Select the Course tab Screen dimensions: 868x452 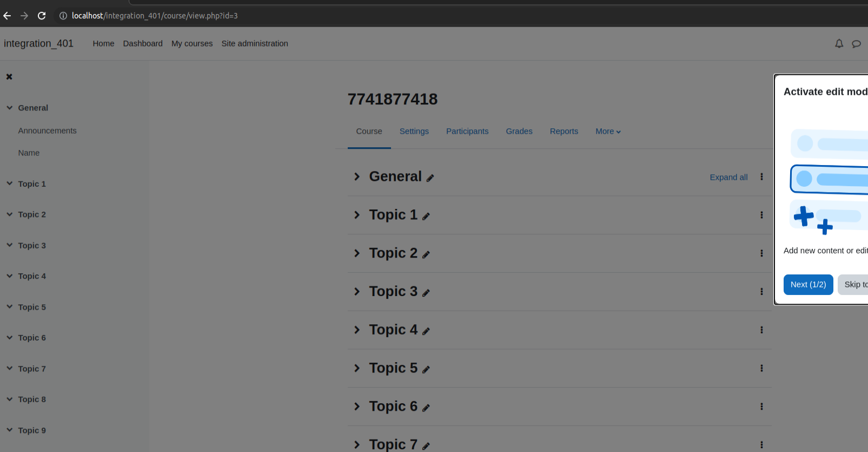[x=369, y=132]
